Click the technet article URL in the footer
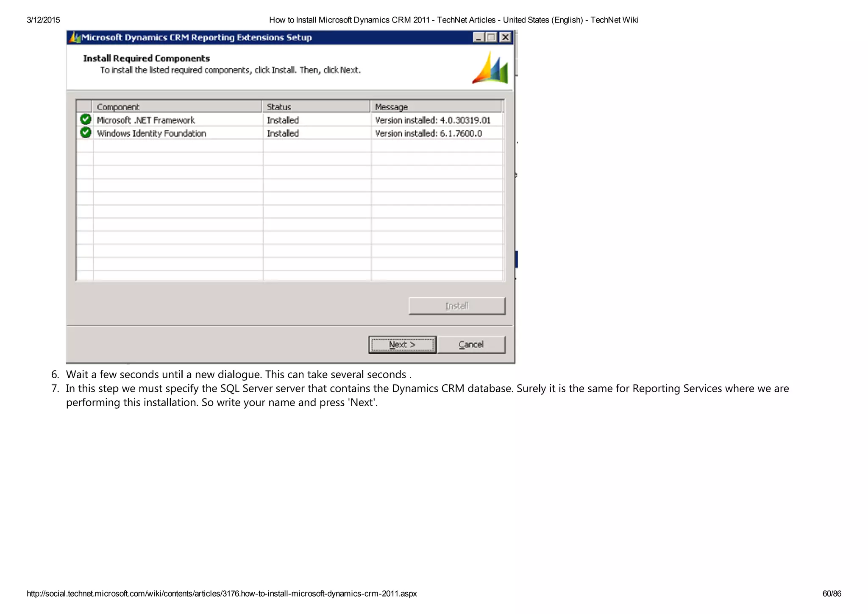This screenshot has width=868, height=614. 222,594
